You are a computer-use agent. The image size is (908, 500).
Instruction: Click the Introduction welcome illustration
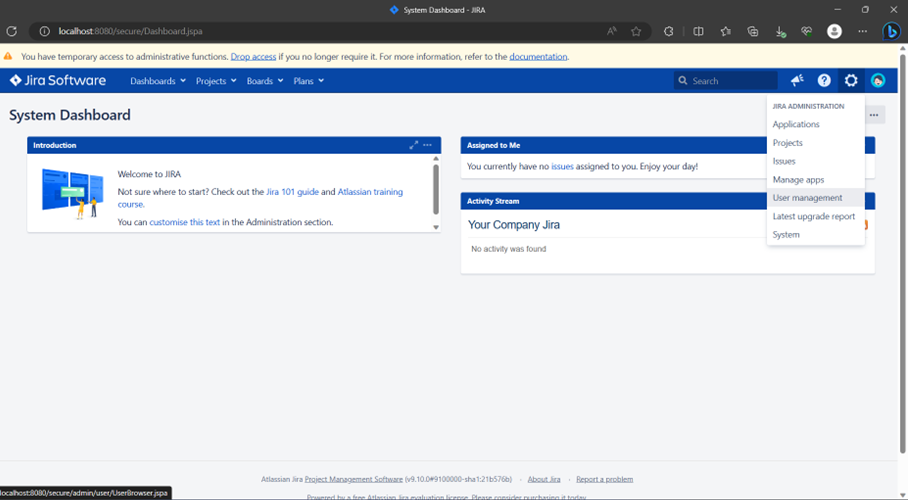pos(73,194)
